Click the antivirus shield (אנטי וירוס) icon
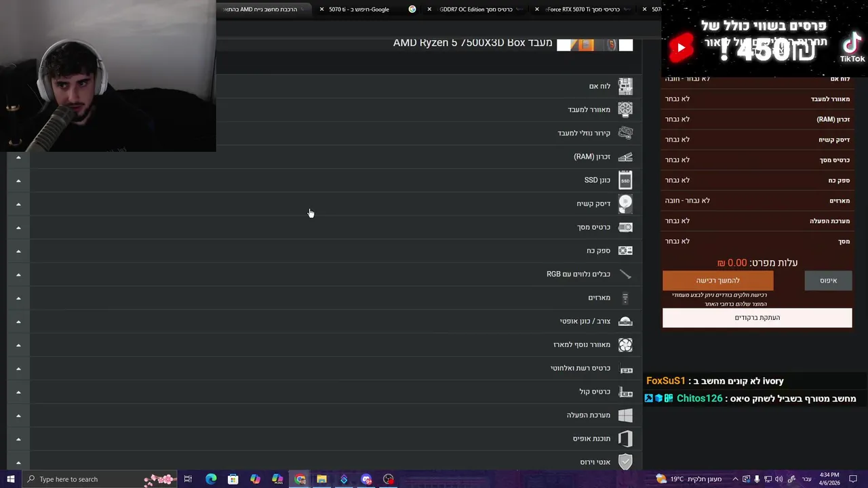Image resolution: width=868 pixels, height=488 pixels. (x=625, y=462)
